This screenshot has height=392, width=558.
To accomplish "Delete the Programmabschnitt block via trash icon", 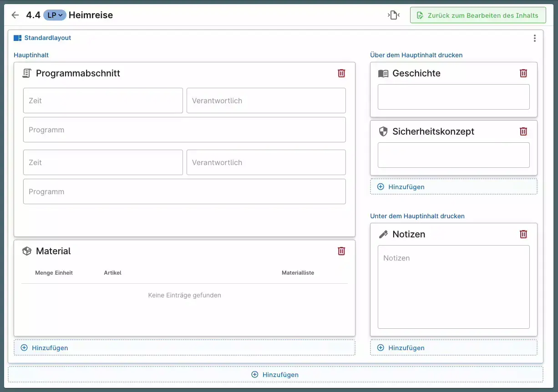I will [341, 73].
